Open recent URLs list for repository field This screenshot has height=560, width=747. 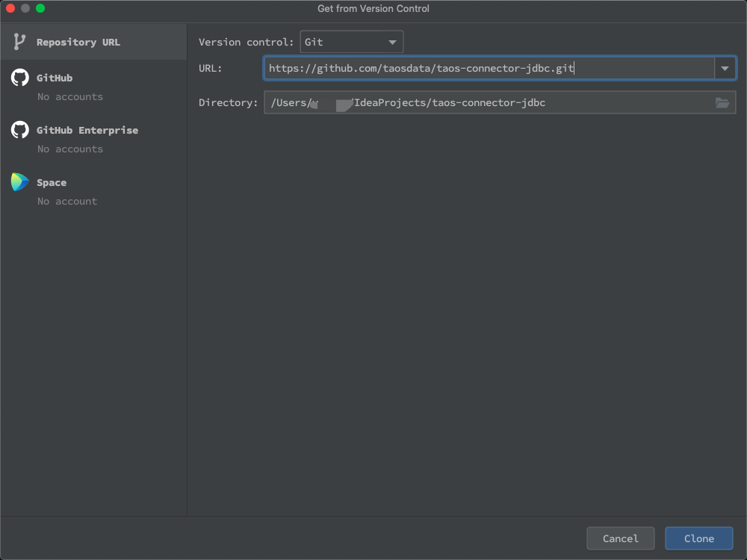point(724,68)
